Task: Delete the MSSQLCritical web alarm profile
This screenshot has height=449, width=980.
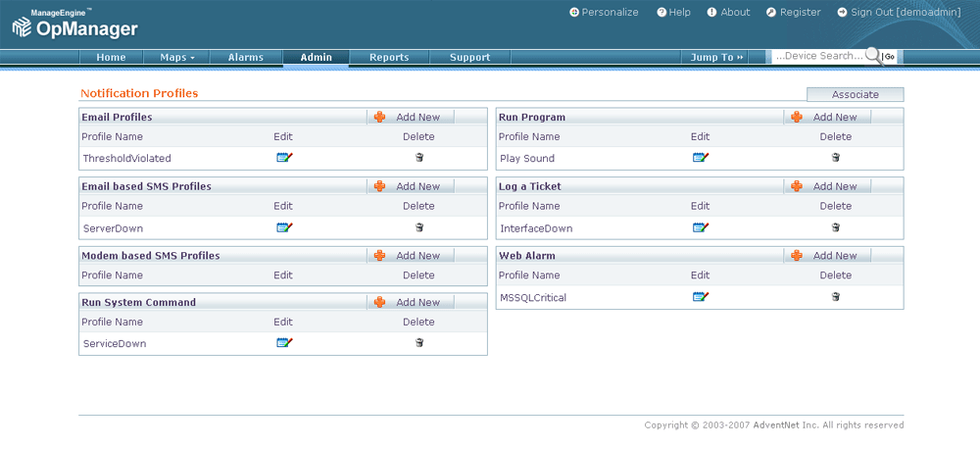Action: pos(836,297)
